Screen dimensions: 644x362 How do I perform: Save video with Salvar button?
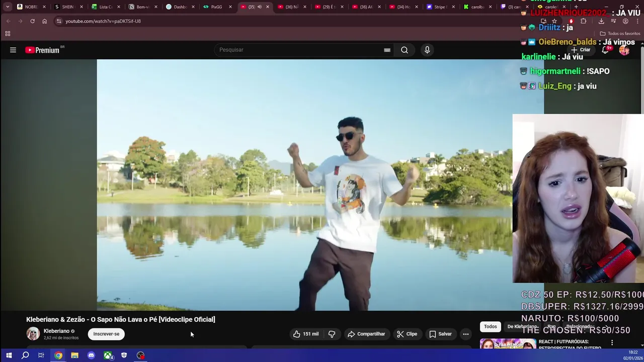point(440,334)
